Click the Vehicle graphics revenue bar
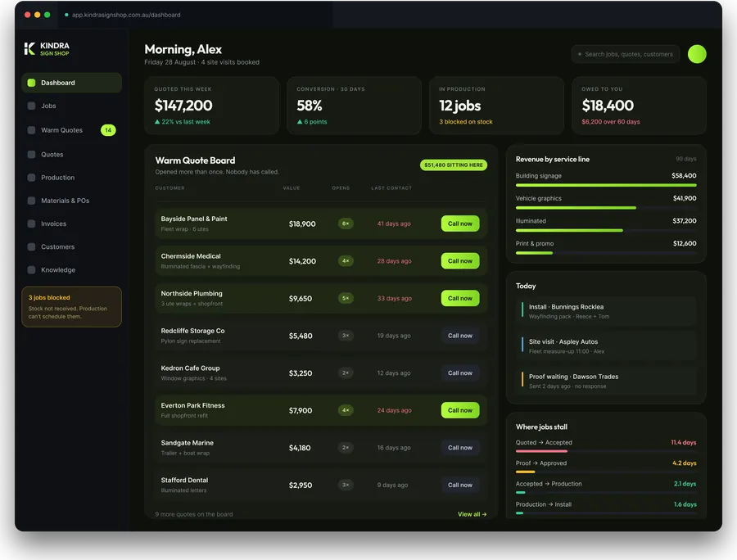The height and width of the screenshot is (560, 737). point(606,208)
